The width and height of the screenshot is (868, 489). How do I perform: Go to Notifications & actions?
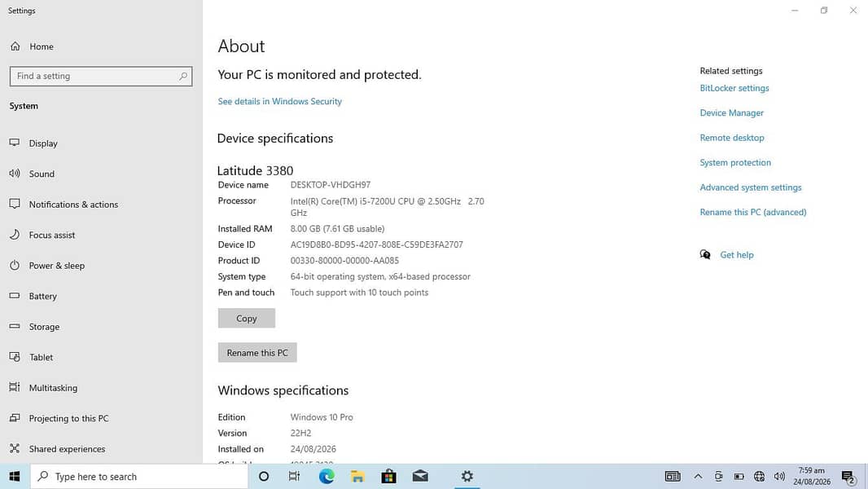73,205
